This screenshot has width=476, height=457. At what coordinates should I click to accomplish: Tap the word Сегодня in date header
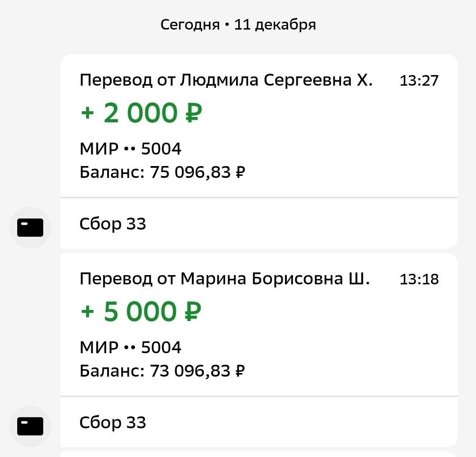click(190, 25)
